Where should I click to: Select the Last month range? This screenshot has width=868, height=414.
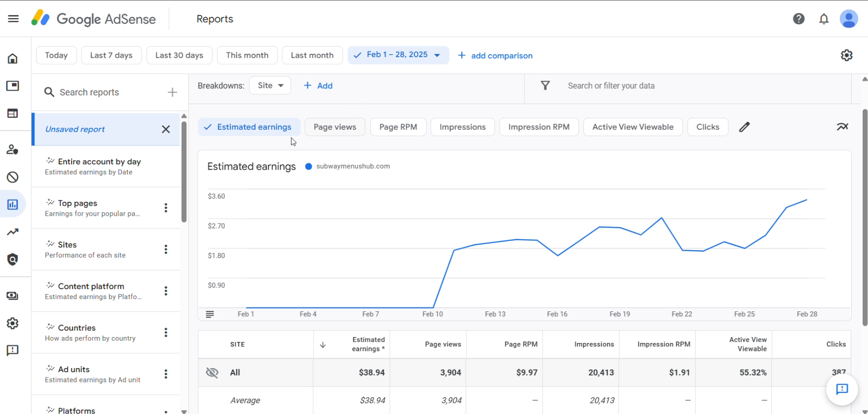pyautogui.click(x=312, y=55)
